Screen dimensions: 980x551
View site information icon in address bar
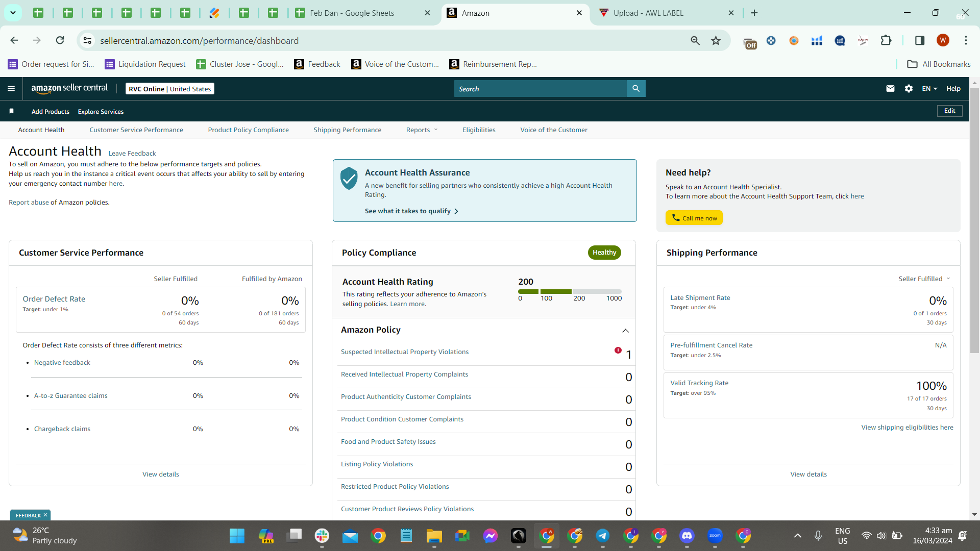(x=88, y=40)
